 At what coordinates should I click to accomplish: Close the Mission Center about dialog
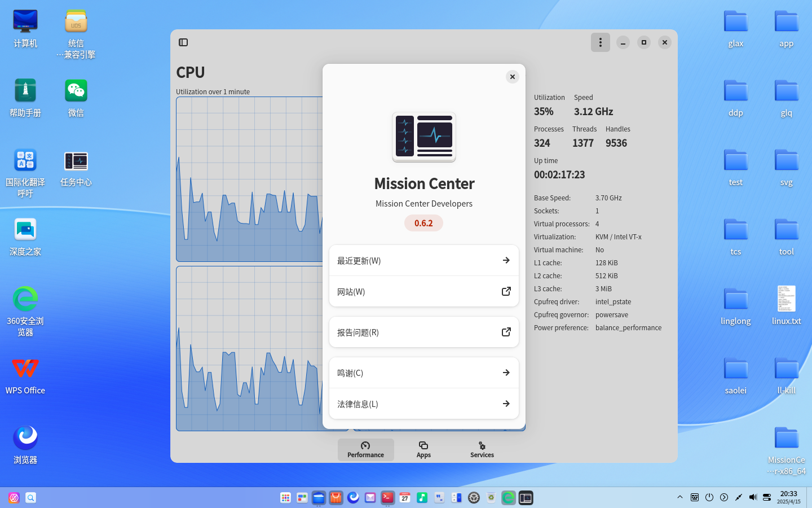[512, 77]
